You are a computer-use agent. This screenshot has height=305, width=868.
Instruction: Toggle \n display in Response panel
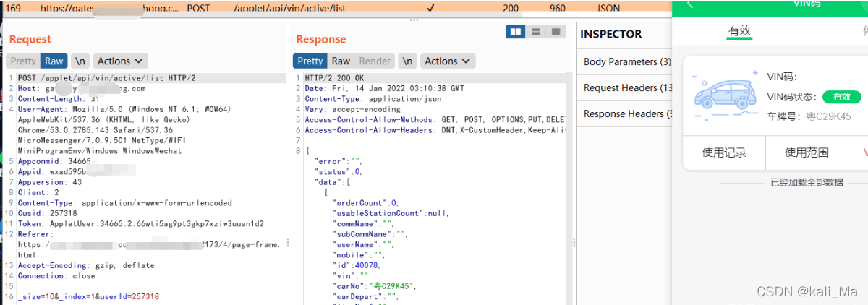pos(408,61)
